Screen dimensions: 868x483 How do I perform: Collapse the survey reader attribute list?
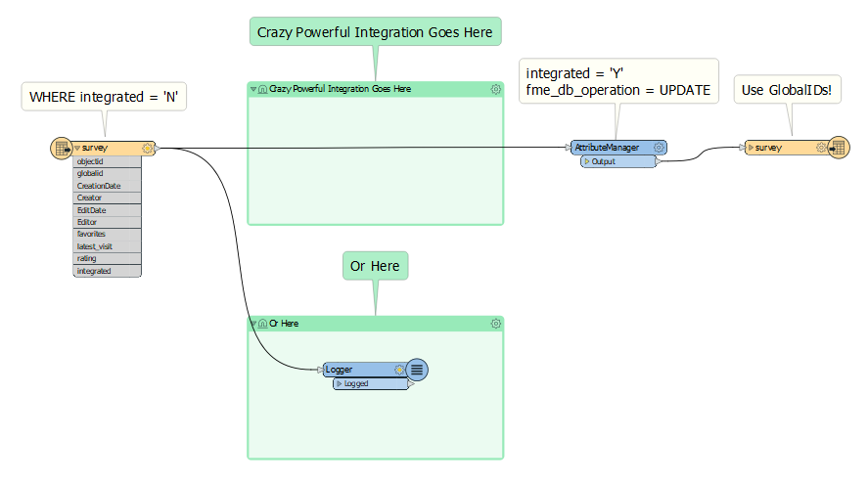coord(77,149)
